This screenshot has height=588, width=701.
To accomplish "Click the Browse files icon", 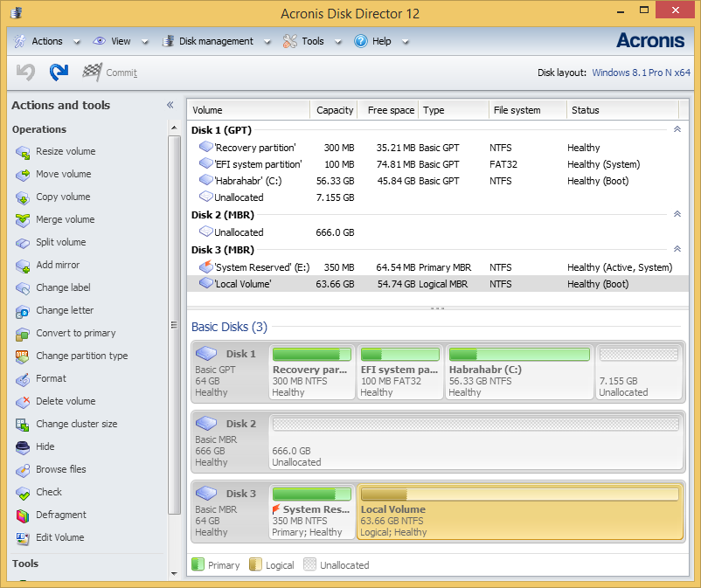I will [23, 470].
